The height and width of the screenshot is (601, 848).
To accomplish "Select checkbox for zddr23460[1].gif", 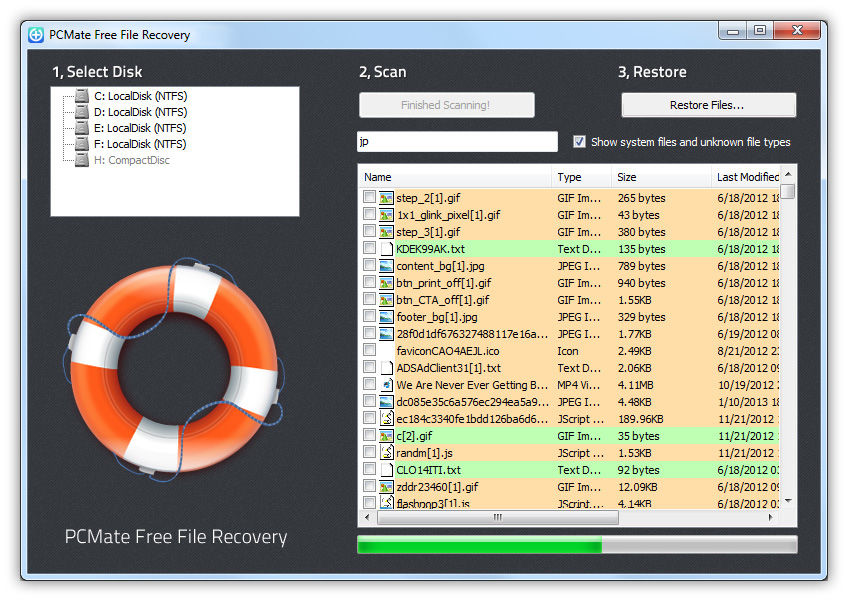I will point(369,486).
